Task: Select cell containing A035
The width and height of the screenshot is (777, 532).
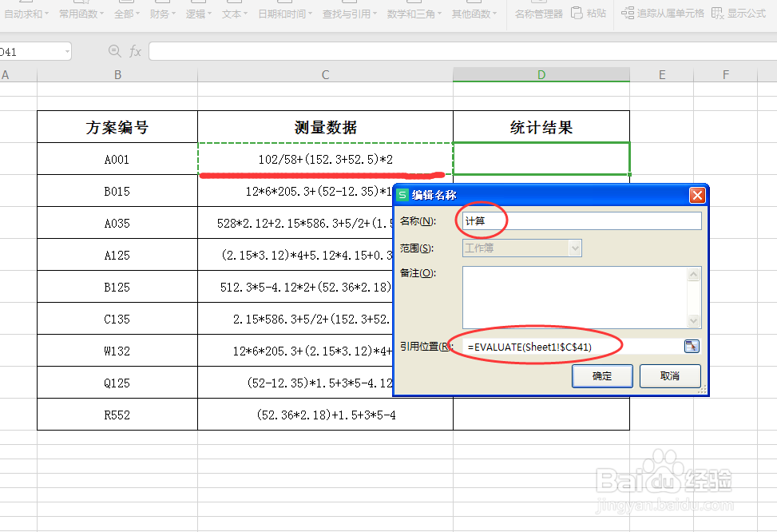Action: coord(117,223)
